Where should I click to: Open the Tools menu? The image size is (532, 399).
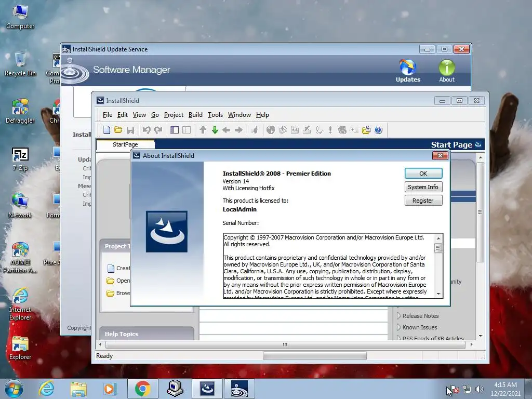point(216,115)
